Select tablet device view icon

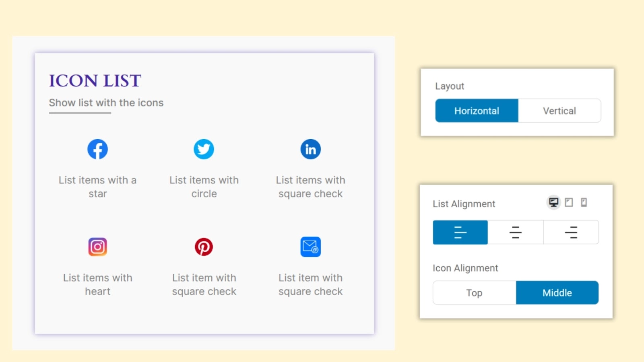pos(569,202)
